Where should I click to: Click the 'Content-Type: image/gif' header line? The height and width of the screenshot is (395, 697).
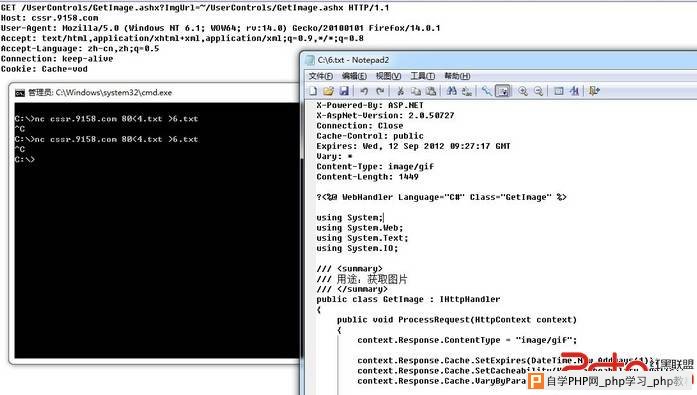(x=375, y=167)
